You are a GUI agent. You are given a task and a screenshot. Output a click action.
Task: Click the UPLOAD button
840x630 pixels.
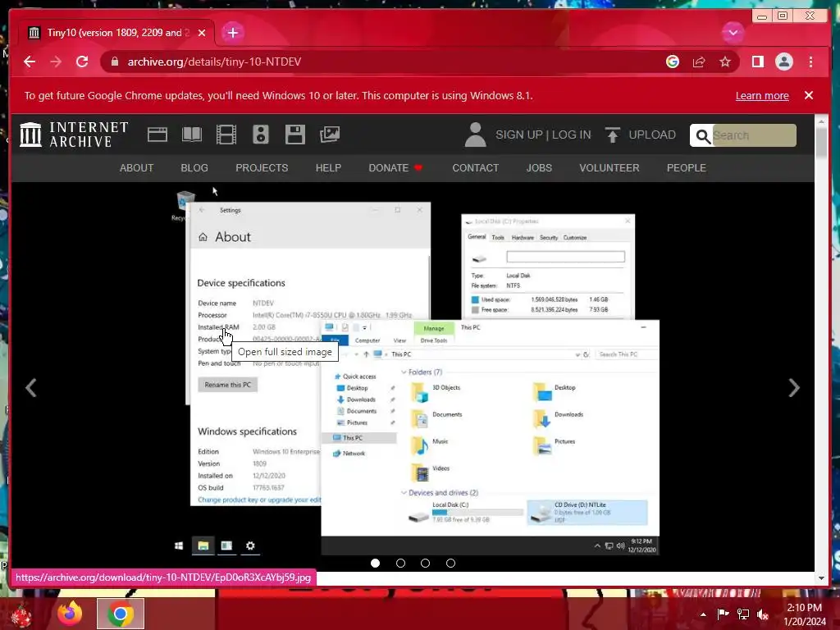(x=640, y=135)
